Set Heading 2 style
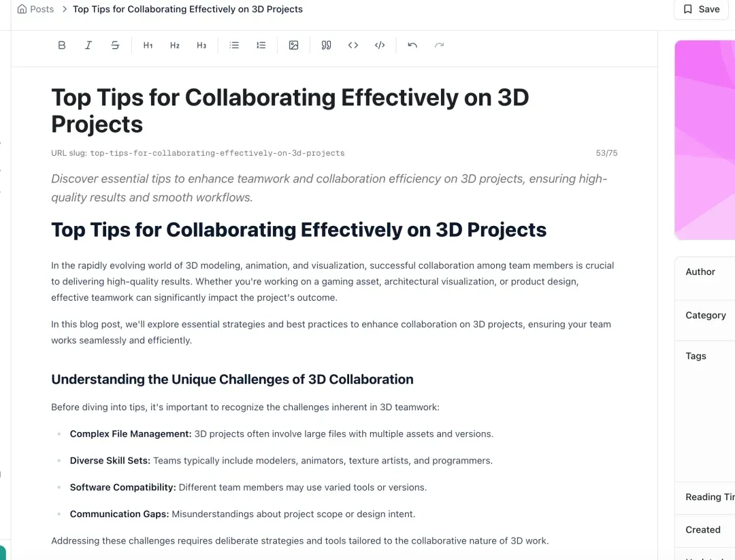This screenshot has width=735, height=560. click(175, 46)
